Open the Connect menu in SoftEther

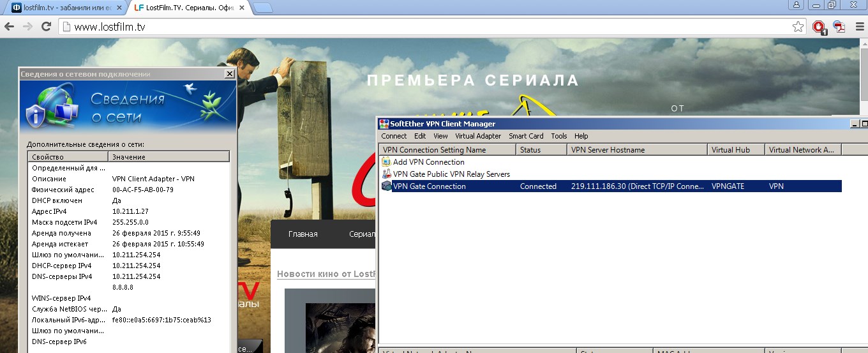tap(394, 136)
